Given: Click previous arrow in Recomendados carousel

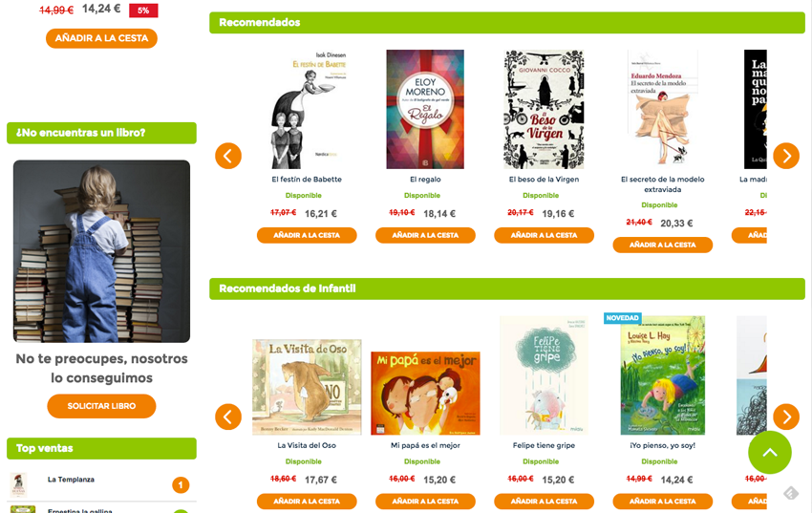Looking at the screenshot, I should coord(228,156).
